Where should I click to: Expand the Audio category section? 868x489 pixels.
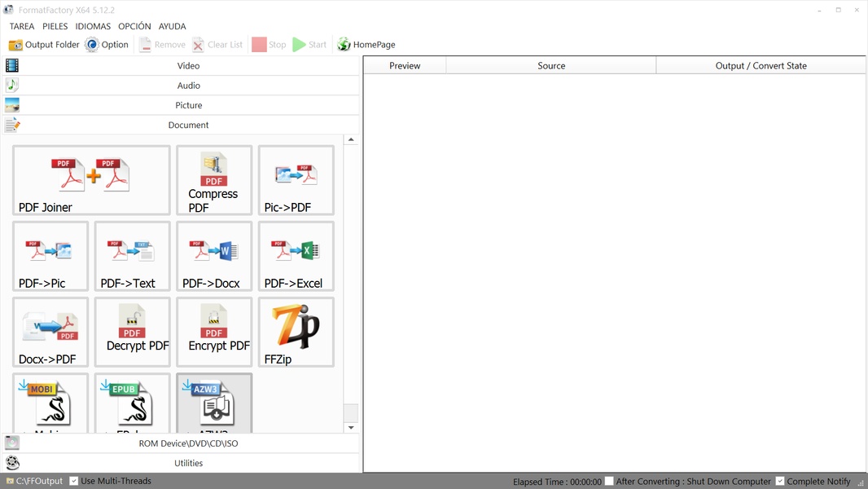coord(188,86)
